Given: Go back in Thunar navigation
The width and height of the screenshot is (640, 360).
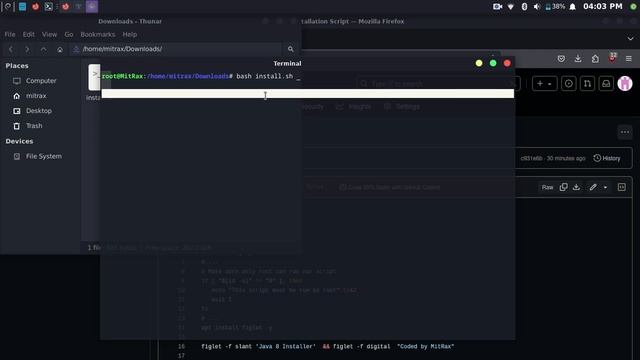Looking at the screenshot, I should (x=11, y=49).
